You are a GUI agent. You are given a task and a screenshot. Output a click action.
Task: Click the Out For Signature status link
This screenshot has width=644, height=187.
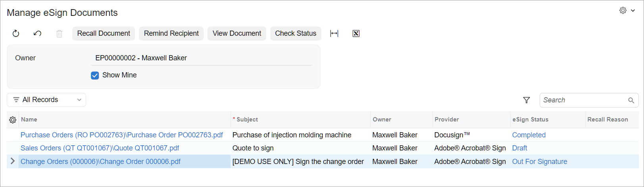540,162
